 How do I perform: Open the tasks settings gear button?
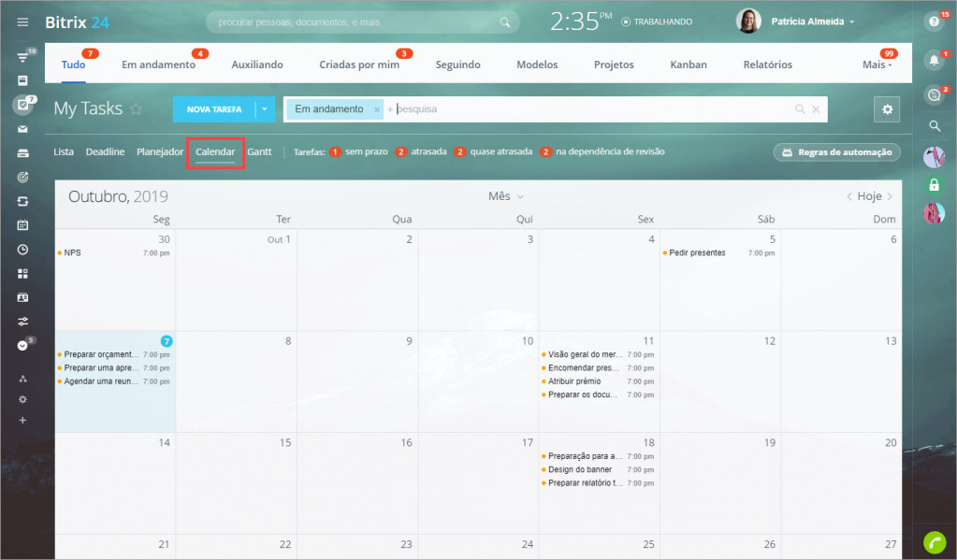coord(886,109)
